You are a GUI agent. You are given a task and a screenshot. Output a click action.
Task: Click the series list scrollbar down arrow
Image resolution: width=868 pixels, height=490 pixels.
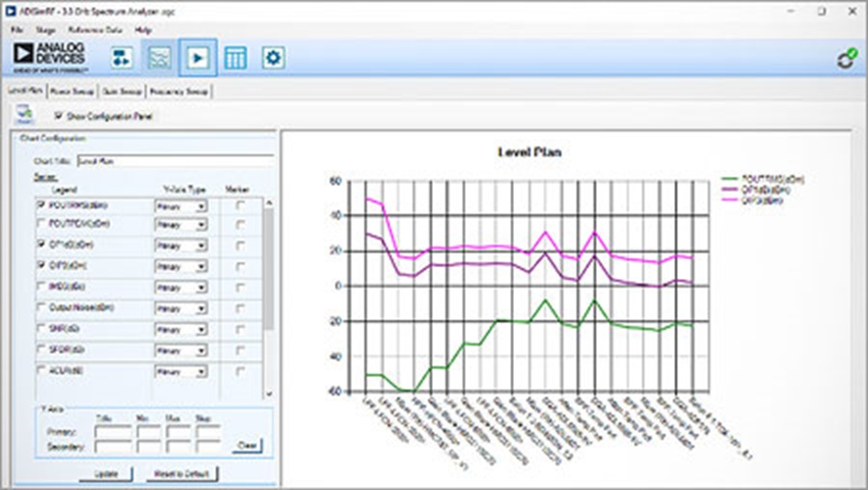(269, 394)
